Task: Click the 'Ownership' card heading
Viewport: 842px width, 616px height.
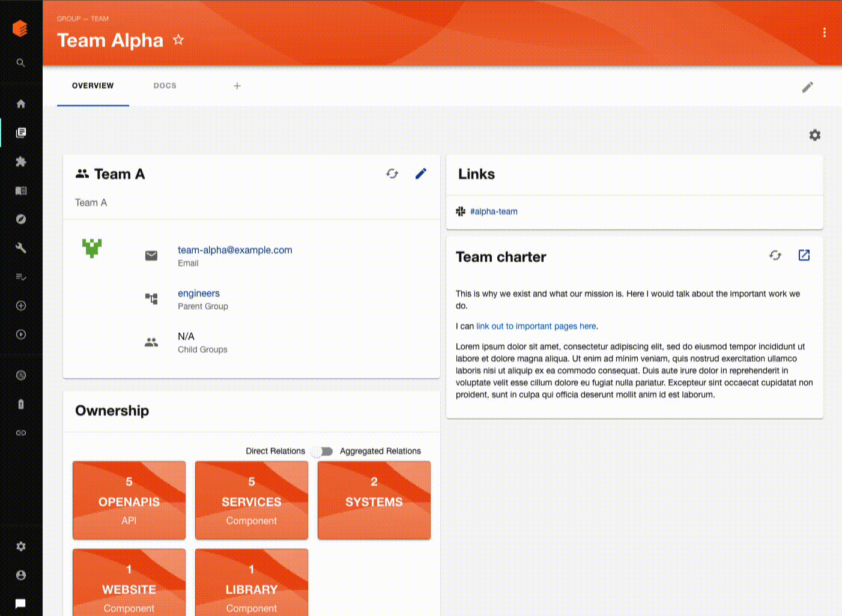Action: [x=112, y=411]
